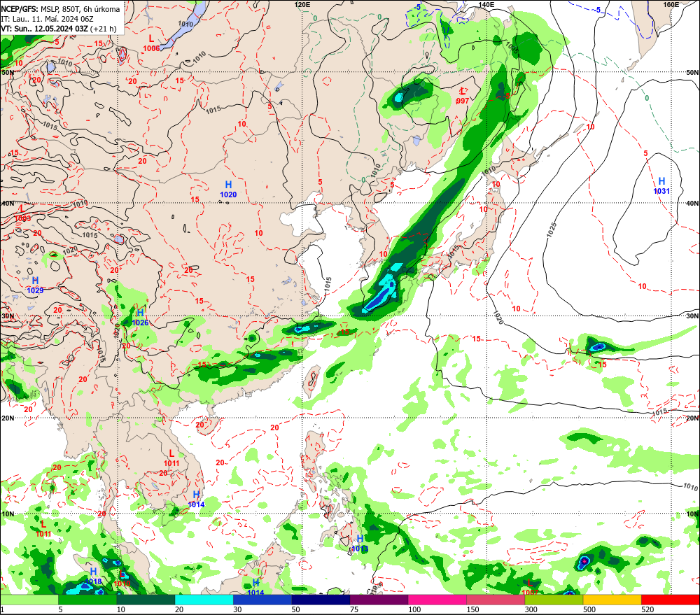Select the red above-520 legend swatch

pos(671,600)
